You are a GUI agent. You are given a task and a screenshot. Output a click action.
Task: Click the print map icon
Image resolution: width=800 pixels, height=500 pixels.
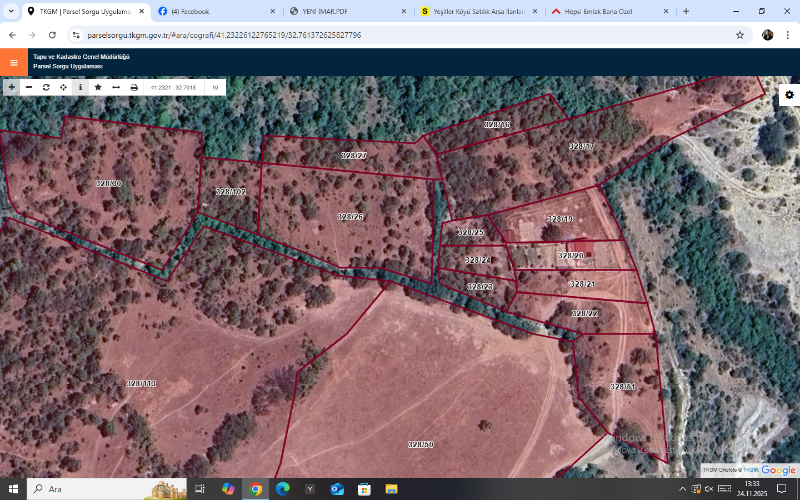[134, 88]
